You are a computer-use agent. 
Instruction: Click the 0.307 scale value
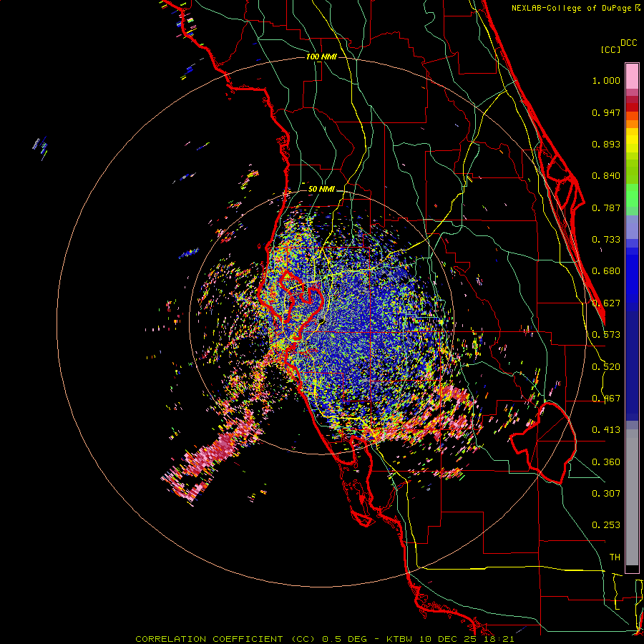tap(606, 493)
